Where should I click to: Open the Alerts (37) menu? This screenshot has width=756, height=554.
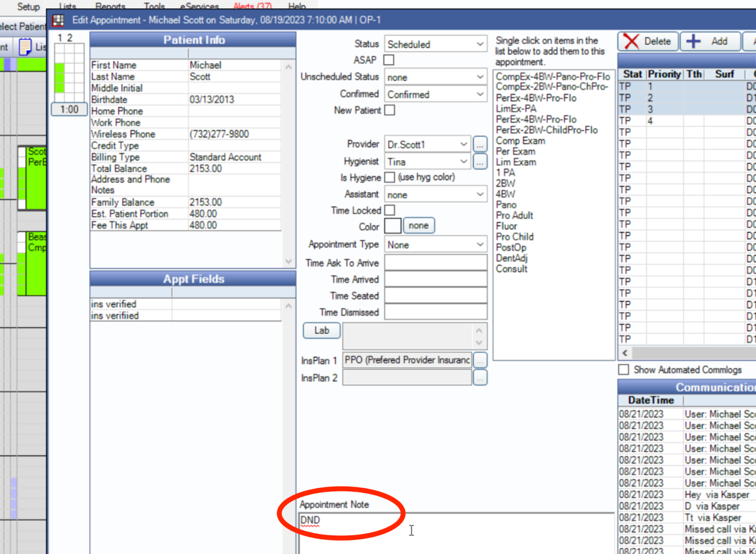click(252, 7)
